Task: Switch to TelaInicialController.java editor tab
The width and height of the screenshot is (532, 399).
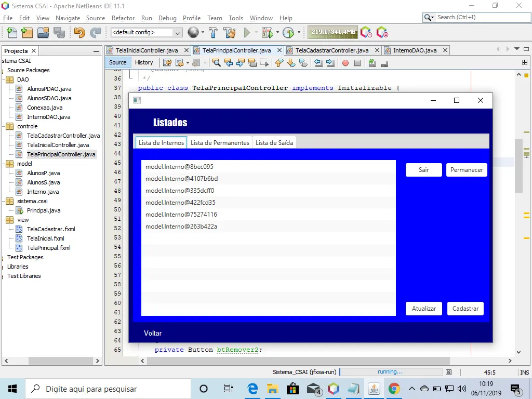Action: [x=147, y=50]
